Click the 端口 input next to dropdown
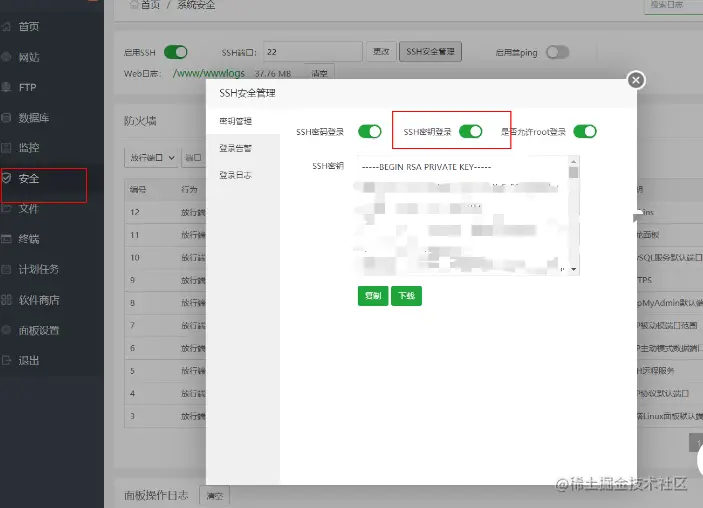Screen dimensions: 703x508 coord(194,157)
